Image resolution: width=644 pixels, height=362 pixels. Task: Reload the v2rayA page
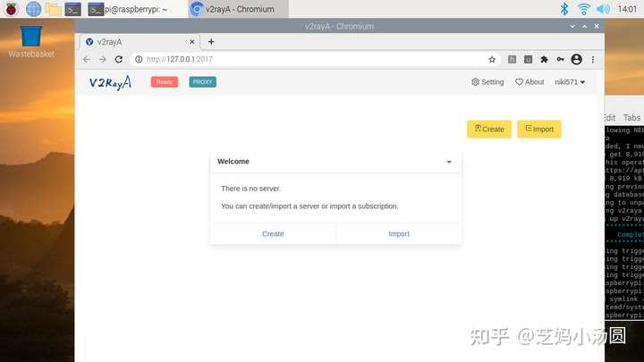[119, 60]
